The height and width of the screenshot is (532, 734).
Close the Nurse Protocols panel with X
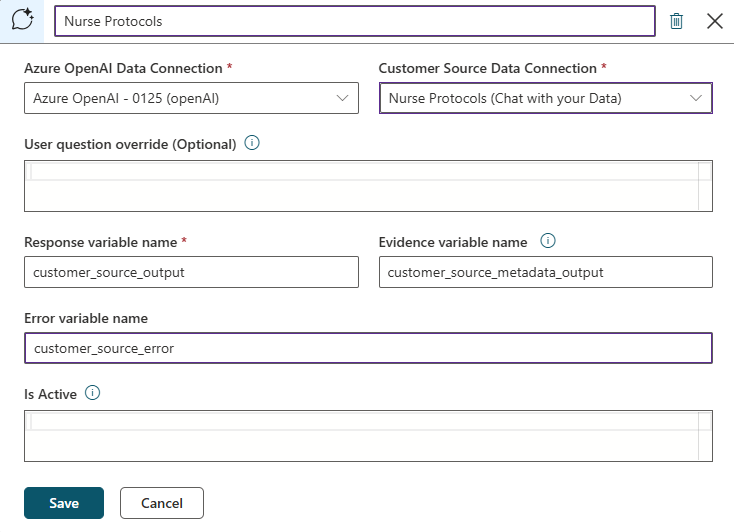point(715,21)
